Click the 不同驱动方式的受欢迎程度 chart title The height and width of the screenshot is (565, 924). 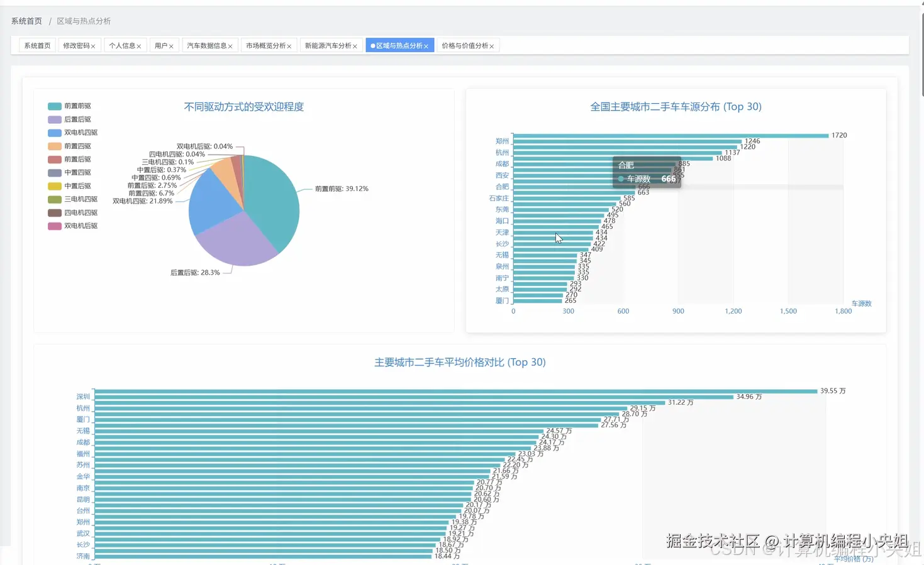point(244,107)
